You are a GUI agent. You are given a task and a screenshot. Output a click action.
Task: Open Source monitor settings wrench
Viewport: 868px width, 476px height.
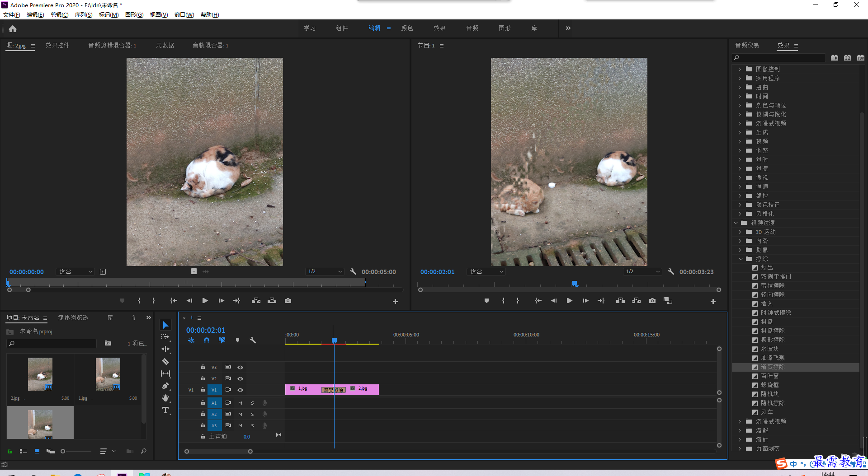353,271
